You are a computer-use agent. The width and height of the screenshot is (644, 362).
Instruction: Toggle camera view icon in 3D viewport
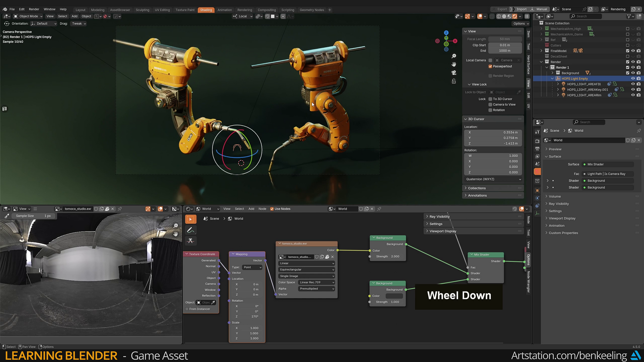point(454,72)
